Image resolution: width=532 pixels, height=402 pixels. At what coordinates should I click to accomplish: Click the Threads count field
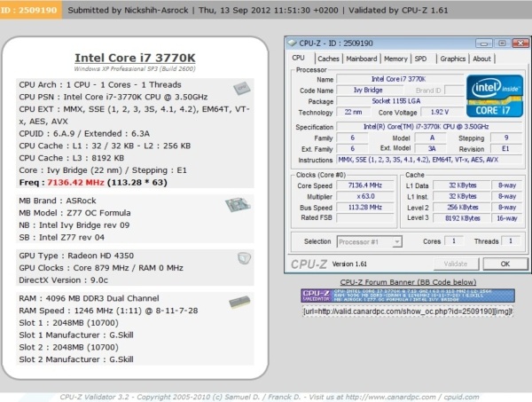(511, 241)
